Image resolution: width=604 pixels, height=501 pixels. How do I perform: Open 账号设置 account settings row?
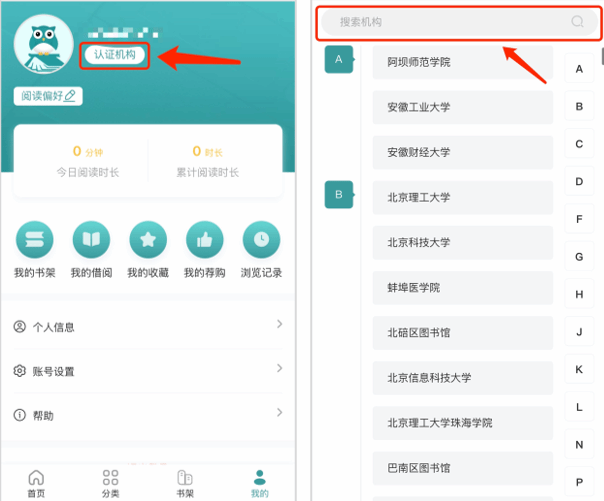[x=148, y=371]
